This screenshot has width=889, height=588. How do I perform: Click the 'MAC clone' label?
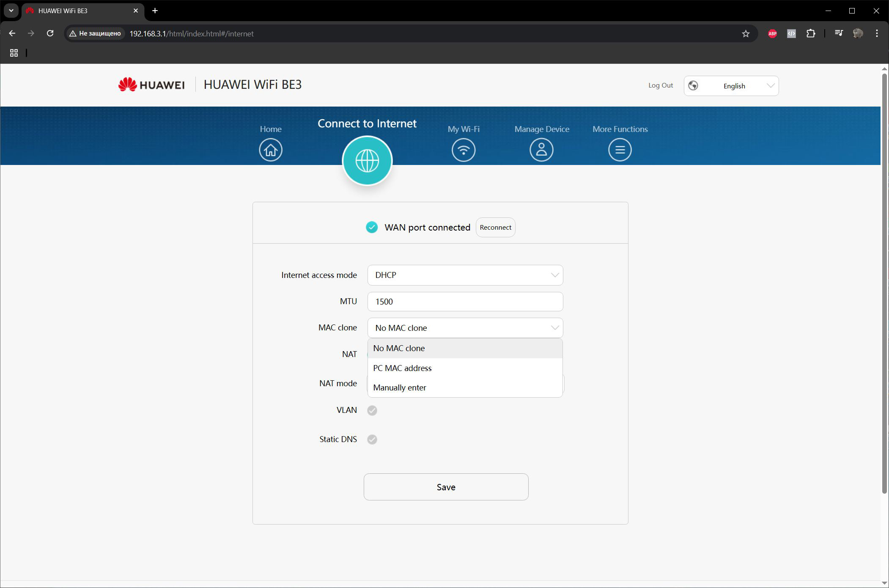click(x=338, y=328)
